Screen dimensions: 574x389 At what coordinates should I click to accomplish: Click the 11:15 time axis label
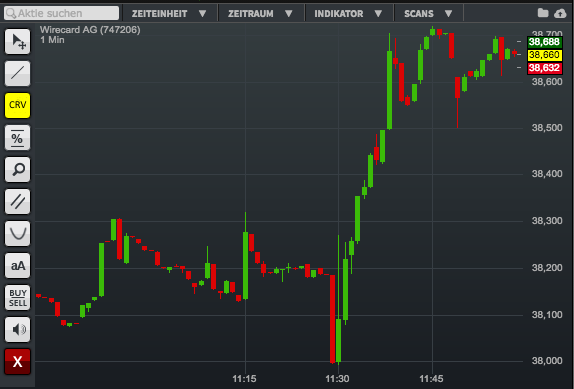point(244,379)
